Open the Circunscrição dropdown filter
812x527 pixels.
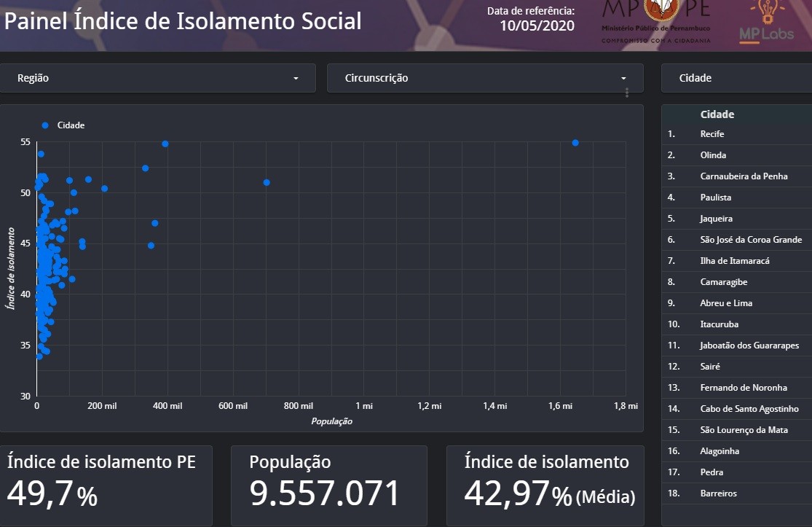pyautogui.click(x=485, y=78)
